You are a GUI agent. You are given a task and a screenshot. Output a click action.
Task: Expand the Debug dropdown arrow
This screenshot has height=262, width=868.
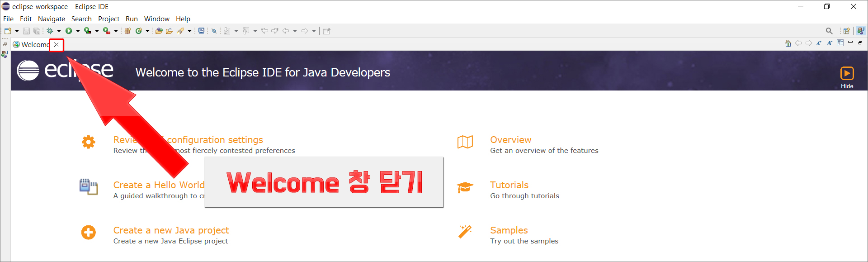(x=59, y=31)
